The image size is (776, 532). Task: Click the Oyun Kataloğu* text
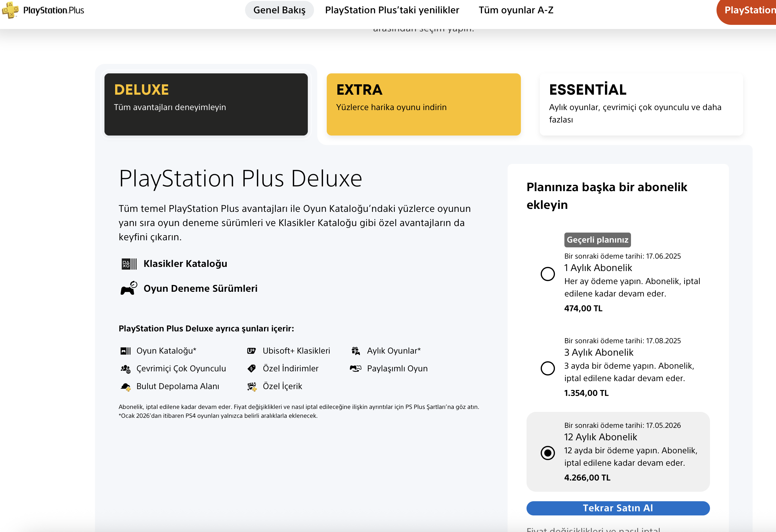(166, 351)
